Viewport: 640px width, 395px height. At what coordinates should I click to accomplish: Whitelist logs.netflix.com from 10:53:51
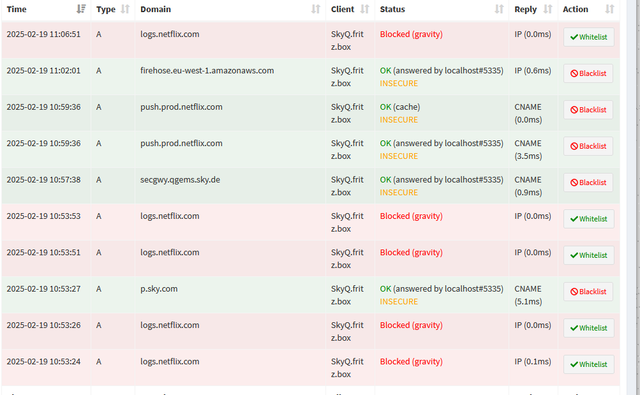pos(589,255)
